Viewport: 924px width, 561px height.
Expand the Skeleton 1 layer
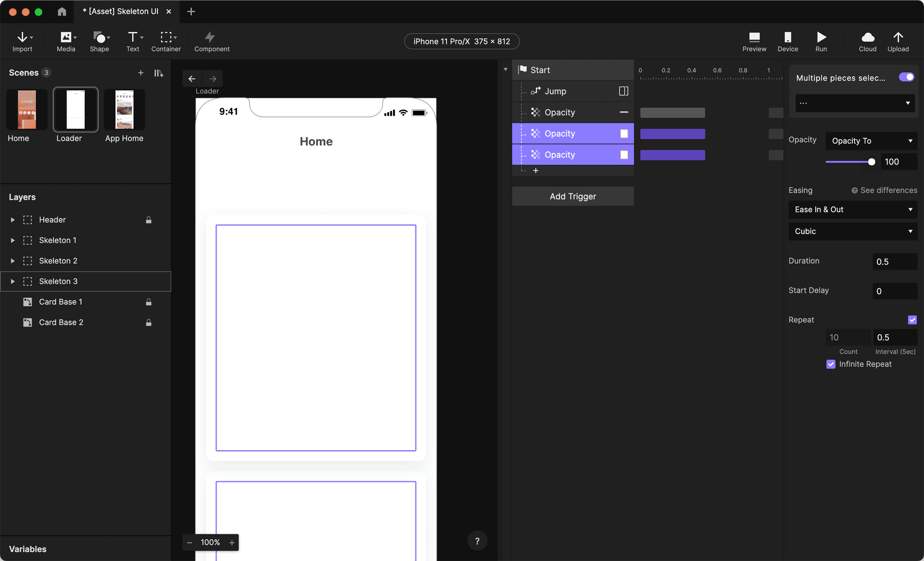tap(13, 240)
